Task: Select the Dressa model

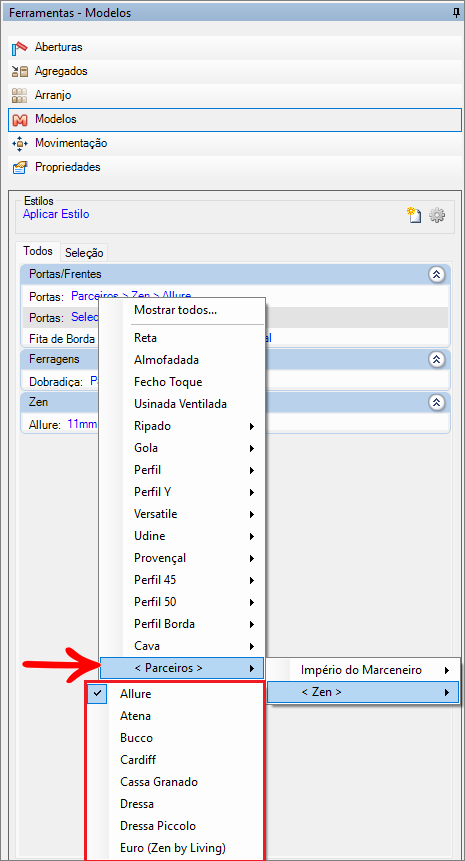Action: click(175, 804)
